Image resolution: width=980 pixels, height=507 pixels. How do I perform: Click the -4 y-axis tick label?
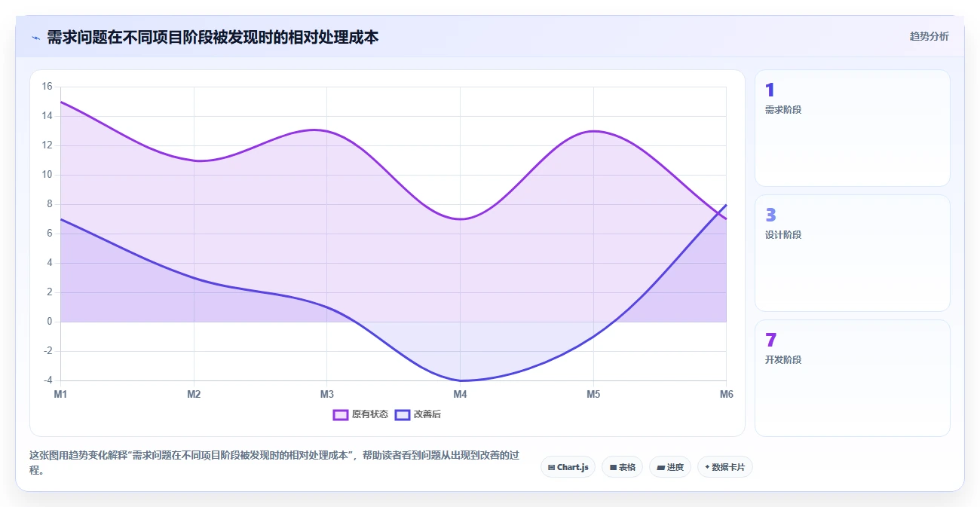pyautogui.click(x=47, y=380)
